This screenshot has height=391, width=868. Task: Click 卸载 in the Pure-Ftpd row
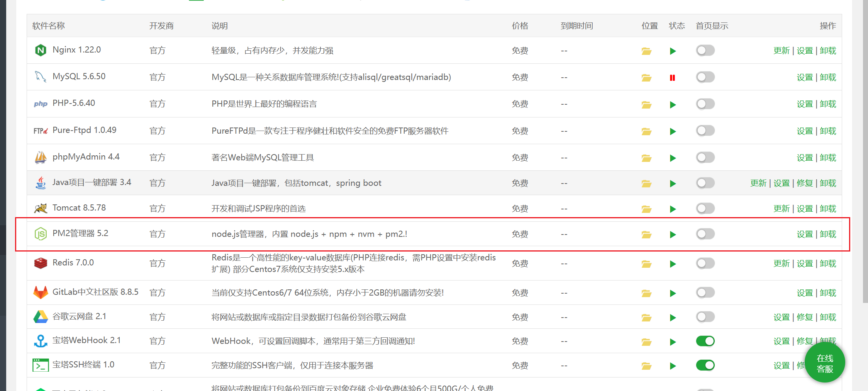pos(828,131)
